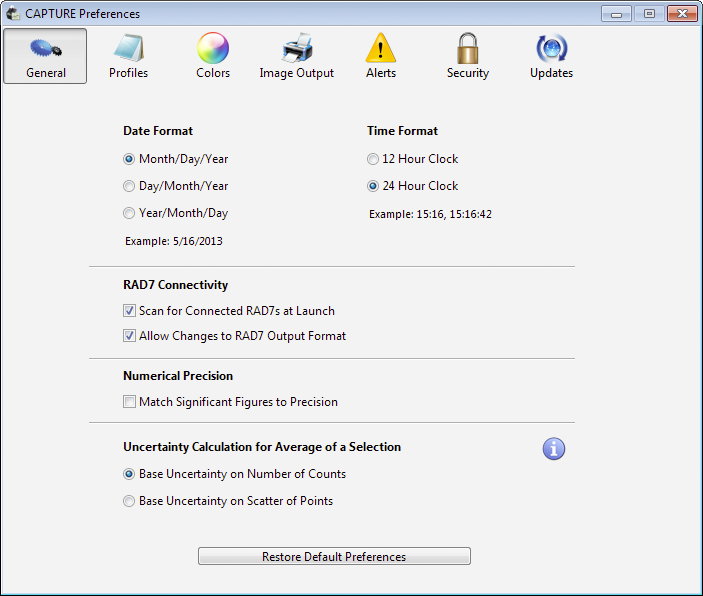Maximize the CAPTURE Preferences window
703x596 pixels.
tap(649, 14)
